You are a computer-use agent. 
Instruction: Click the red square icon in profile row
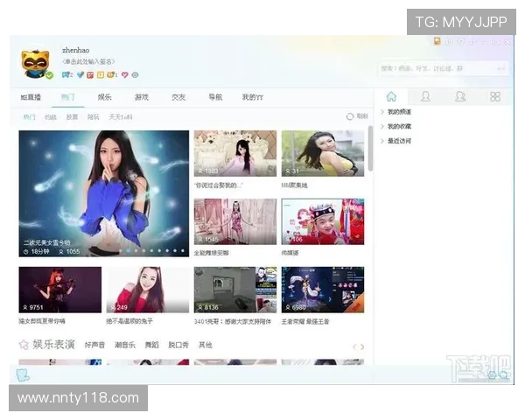point(90,75)
